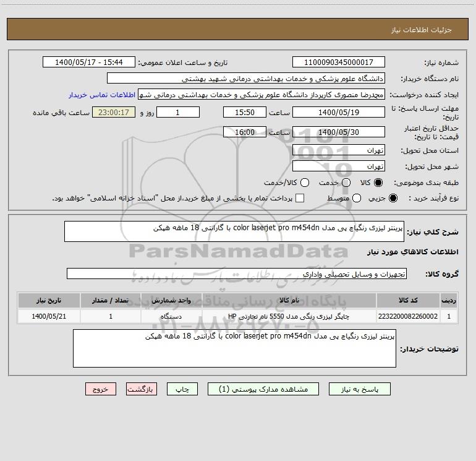Click the تعداد / مقدار column header
The image size is (476, 461).
tap(111, 300)
